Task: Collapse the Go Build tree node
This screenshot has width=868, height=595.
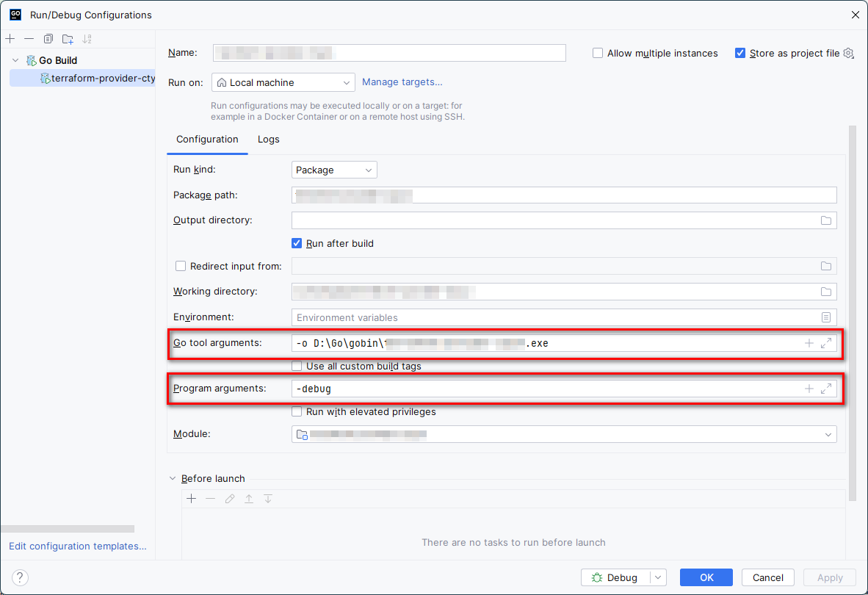Action: (x=15, y=60)
